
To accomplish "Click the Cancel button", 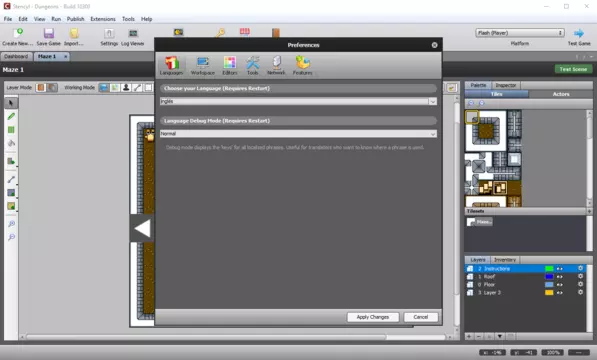I will click(420, 317).
